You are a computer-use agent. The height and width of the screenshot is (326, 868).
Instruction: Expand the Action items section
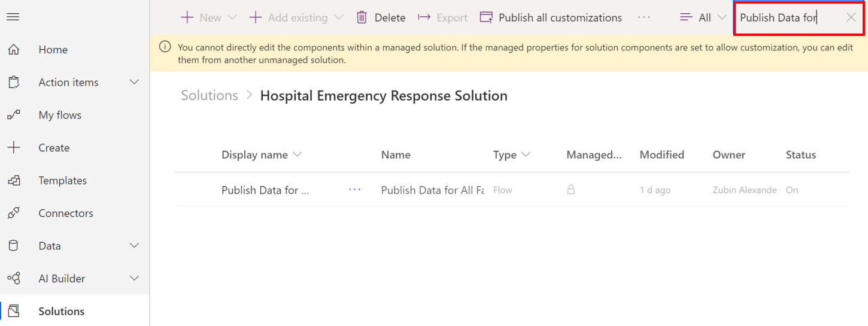pos(134,82)
